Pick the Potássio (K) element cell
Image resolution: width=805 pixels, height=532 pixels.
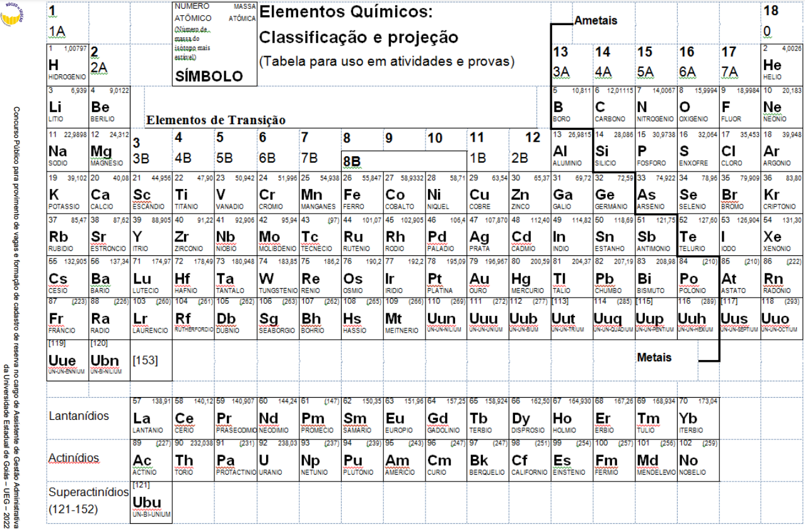tap(67, 192)
